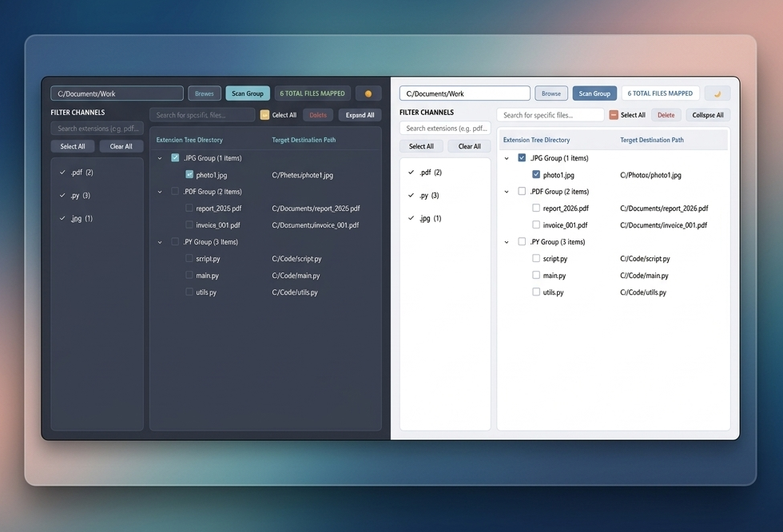Toggle the .py (3) checkmark in light panel
The width and height of the screenshot is (783, 532).
(x=411, y=195)
